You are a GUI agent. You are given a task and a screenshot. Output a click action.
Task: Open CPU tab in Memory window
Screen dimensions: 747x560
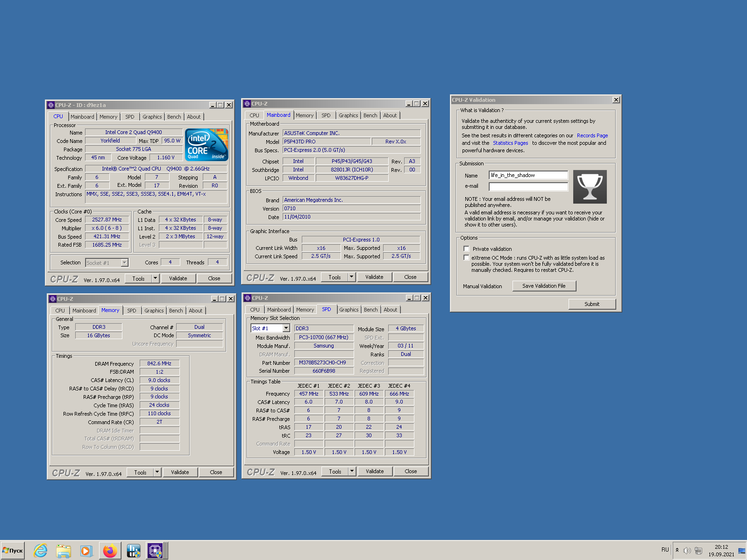[x=60, y=311]
